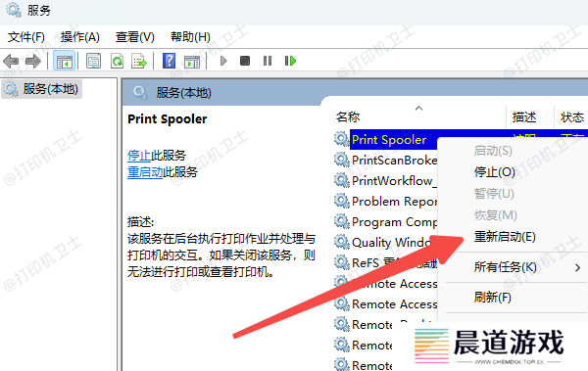Click the Start service play icon
The height and width of the screenshot is (371, 588).
tap(223, 61)
